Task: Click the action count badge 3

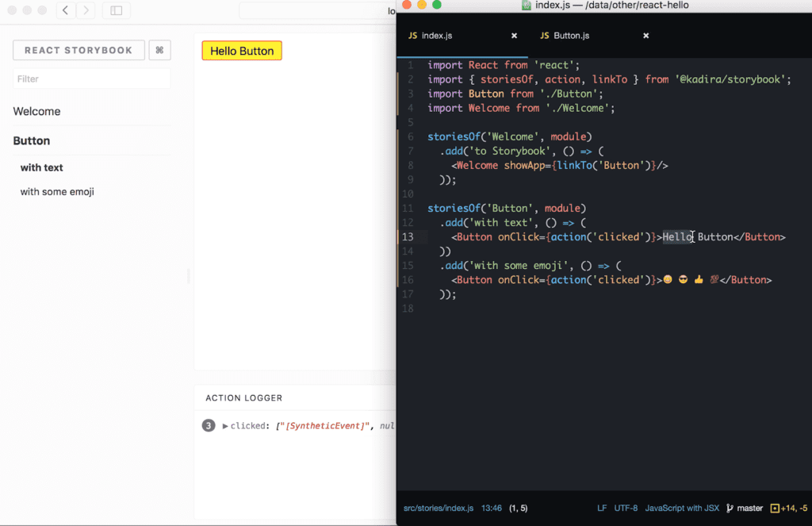Action: click(x=209, y=425)
